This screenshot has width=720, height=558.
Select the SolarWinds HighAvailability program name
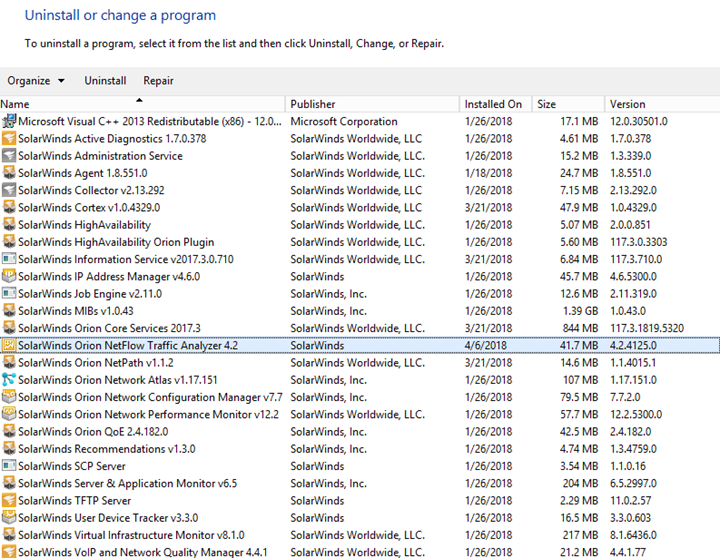pyautogui.click(x=84, y=225)
